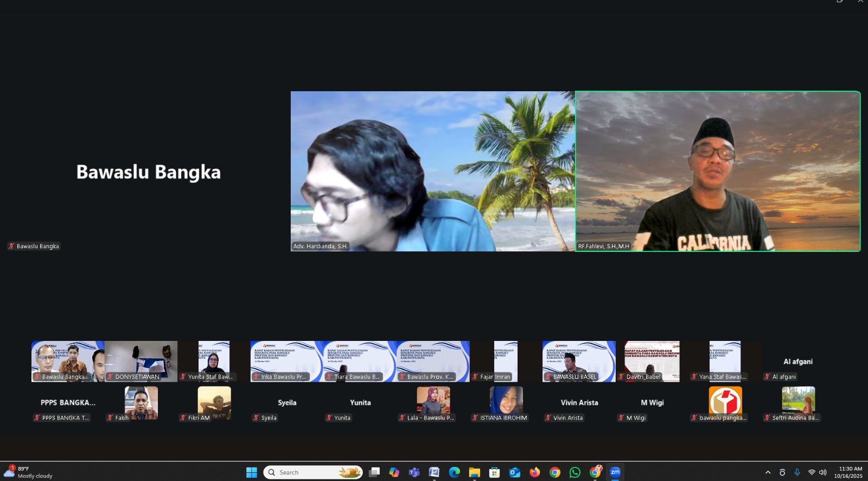Open File Explorer from taskbar
Screen dimensions: 868x481
pos(475,472)
